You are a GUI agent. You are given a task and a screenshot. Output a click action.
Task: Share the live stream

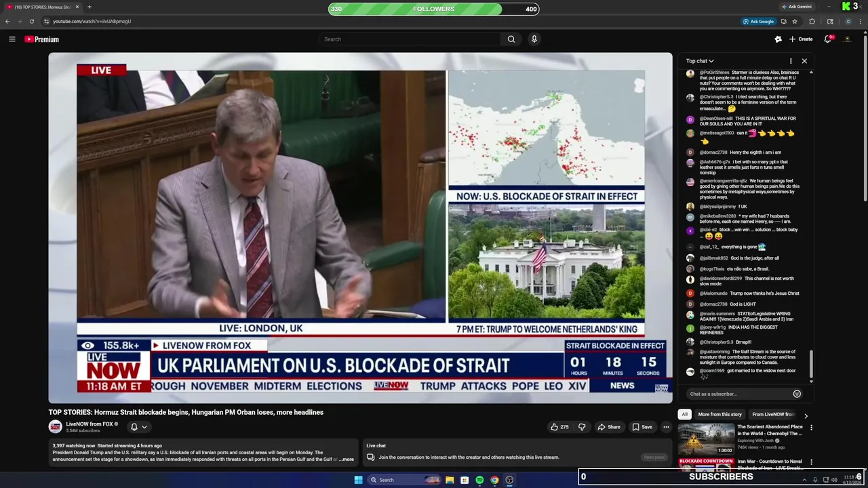click(x=608, y=427)
